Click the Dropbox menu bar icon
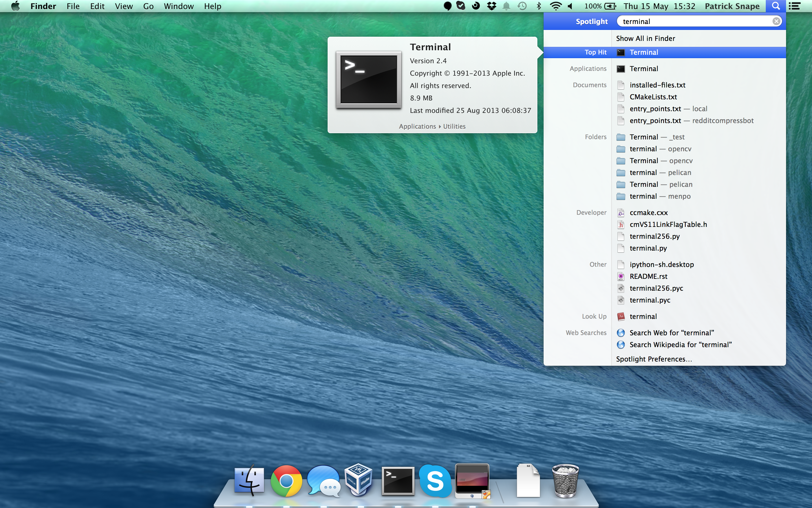 [x=491, y=6]
